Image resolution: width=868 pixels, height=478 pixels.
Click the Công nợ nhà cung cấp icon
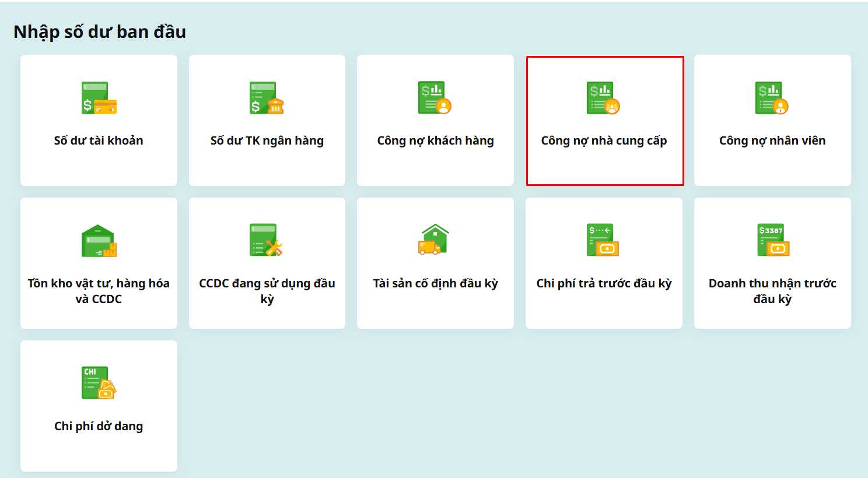[x=604, y=98]
